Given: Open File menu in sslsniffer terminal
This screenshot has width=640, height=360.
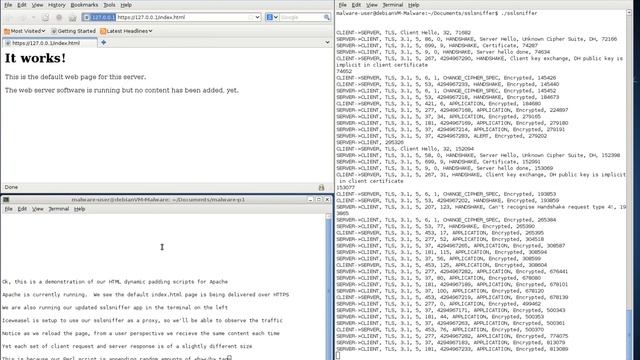Looking at the screenshot, I should [x=342, y=5].
